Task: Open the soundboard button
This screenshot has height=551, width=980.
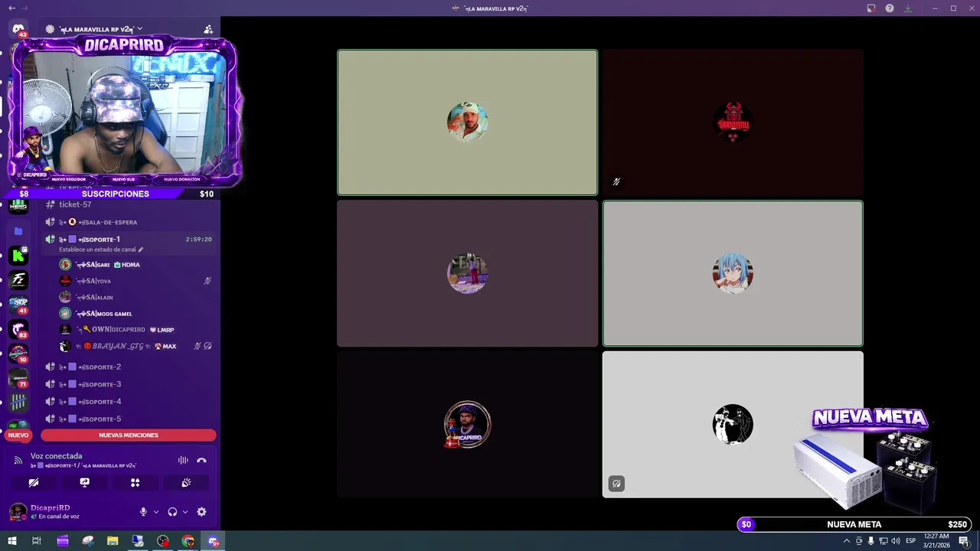Action: coord(186,483)
